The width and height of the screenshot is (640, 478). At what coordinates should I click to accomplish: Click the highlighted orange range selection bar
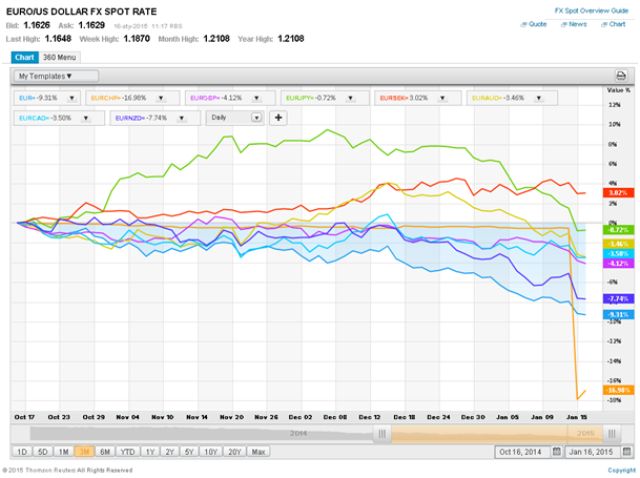(x=497, y=434)
